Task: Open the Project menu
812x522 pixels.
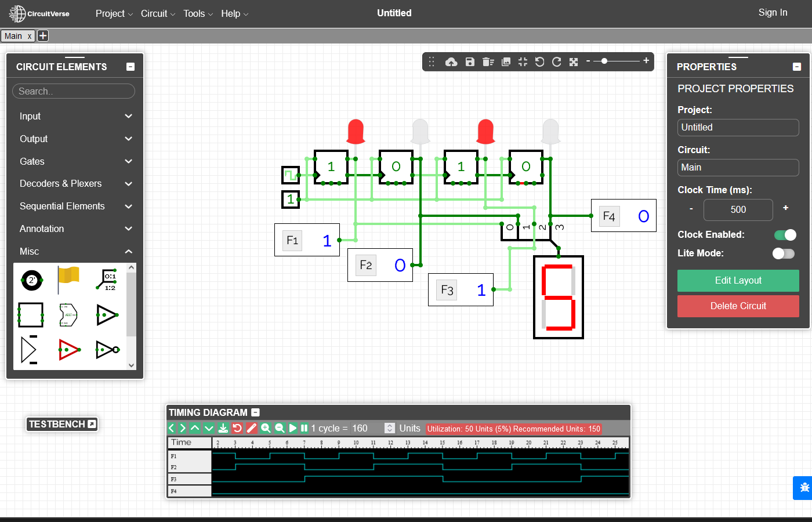Action: click(114, 13)
